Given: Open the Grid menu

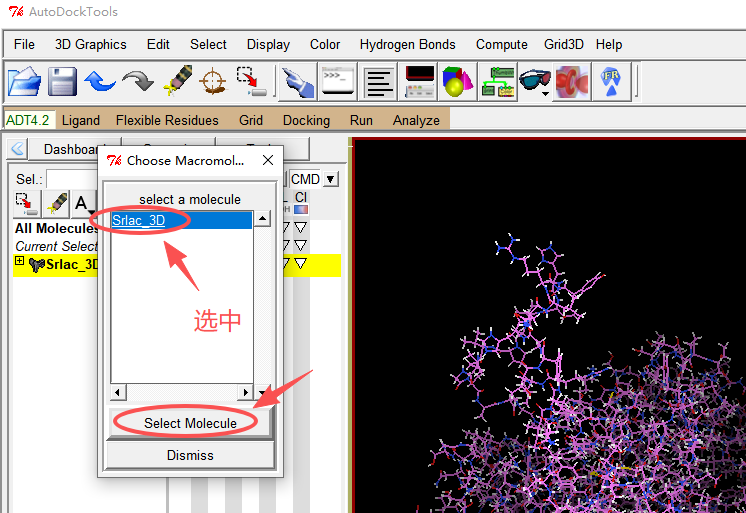Looking at the screenshot, I should pos(251,120).
